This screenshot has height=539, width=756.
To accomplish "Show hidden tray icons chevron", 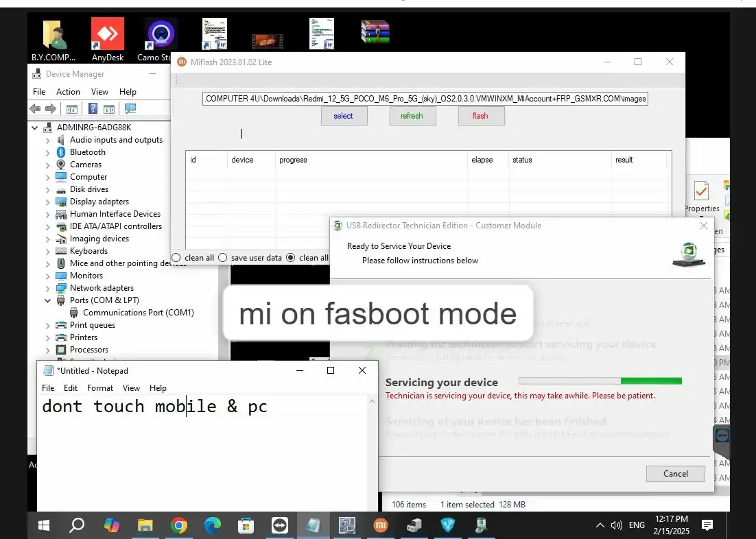I will [x=600, y=525].
